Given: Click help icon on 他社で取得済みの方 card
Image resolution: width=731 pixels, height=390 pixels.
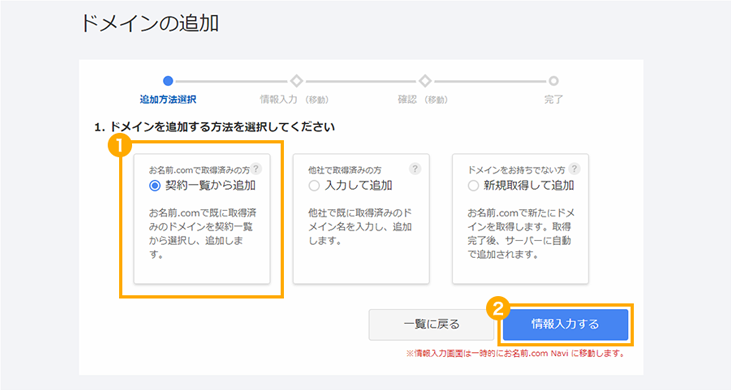Looking at the screenshot, I should [415, 169].
